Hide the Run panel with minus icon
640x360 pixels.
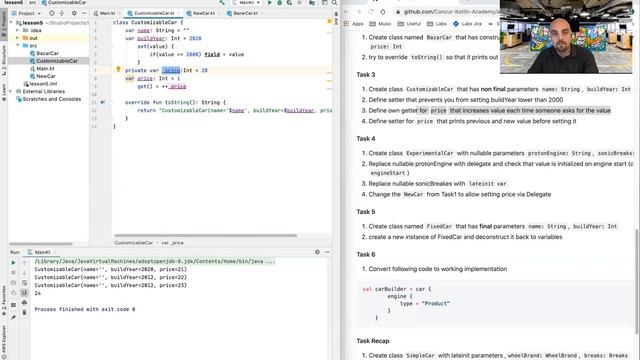(x=327, y=252)
